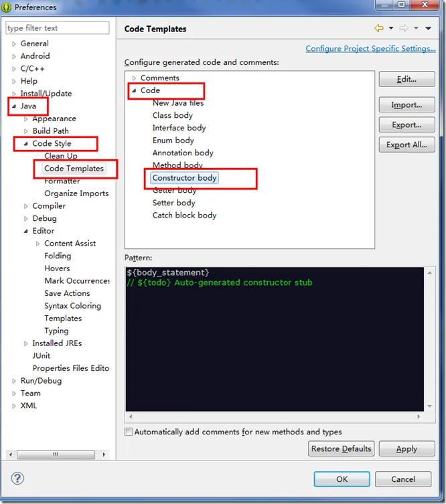Viewport: 446px width, 504px height.
Task: Click the tree scrollbar right arrow
Action: coord(104,454)
